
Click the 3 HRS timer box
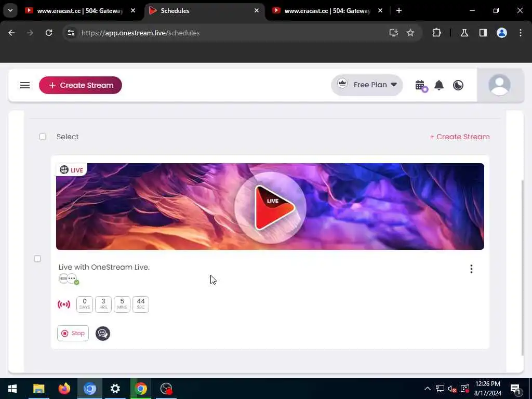(103, 304)
